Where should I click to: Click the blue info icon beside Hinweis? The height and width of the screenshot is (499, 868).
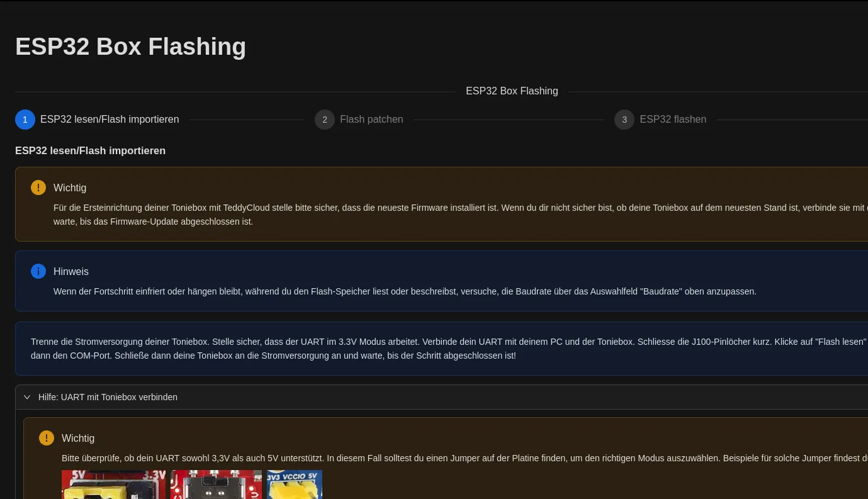(38, 271)
